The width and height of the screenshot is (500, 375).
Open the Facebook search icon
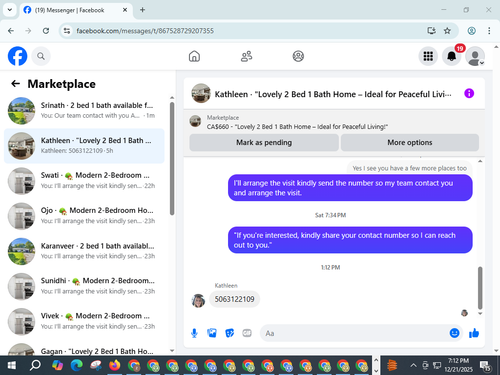(41, 56)
